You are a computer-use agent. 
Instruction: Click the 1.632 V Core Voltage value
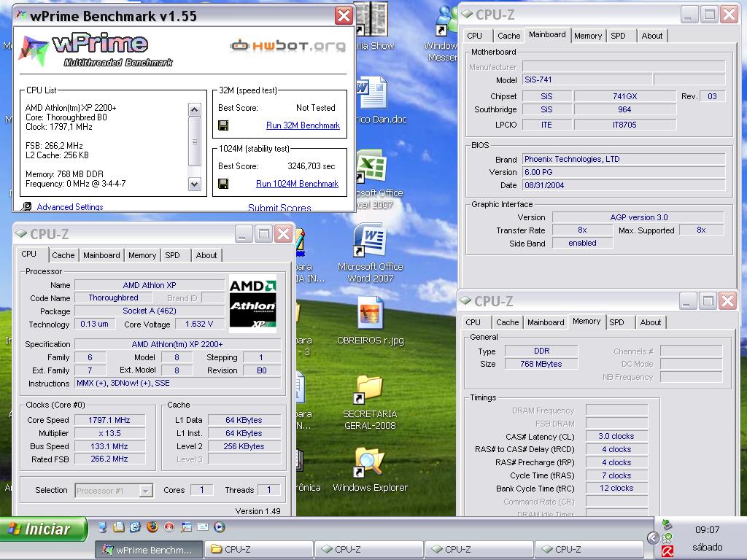click(199, 324)
